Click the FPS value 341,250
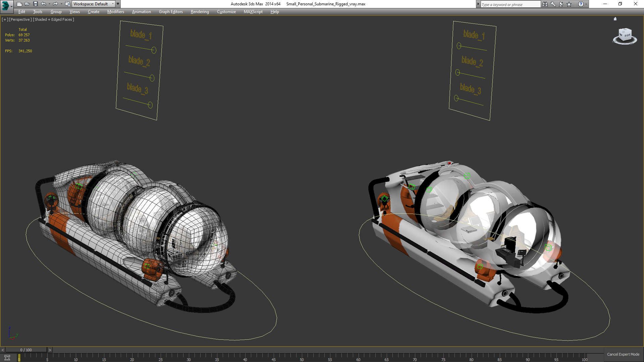 25,51
